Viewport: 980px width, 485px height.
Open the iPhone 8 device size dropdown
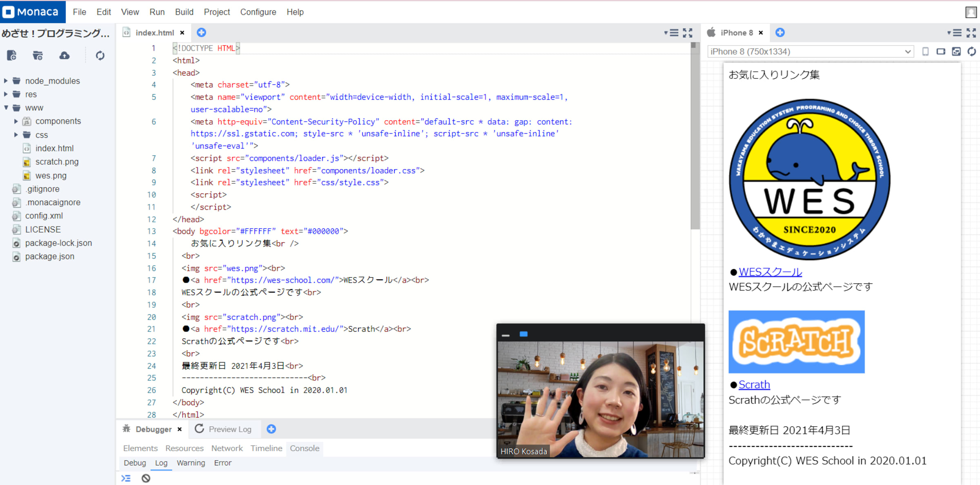pos(810,51)
